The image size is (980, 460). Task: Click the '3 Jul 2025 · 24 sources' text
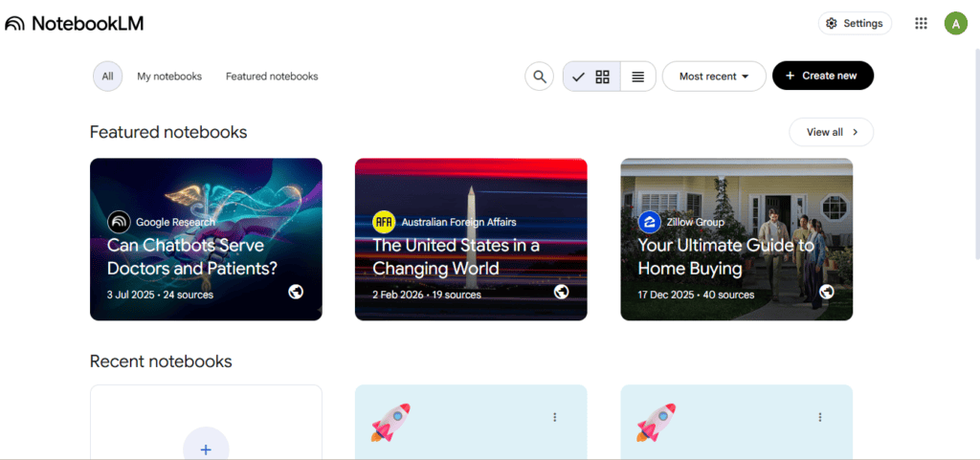(160, 295)
